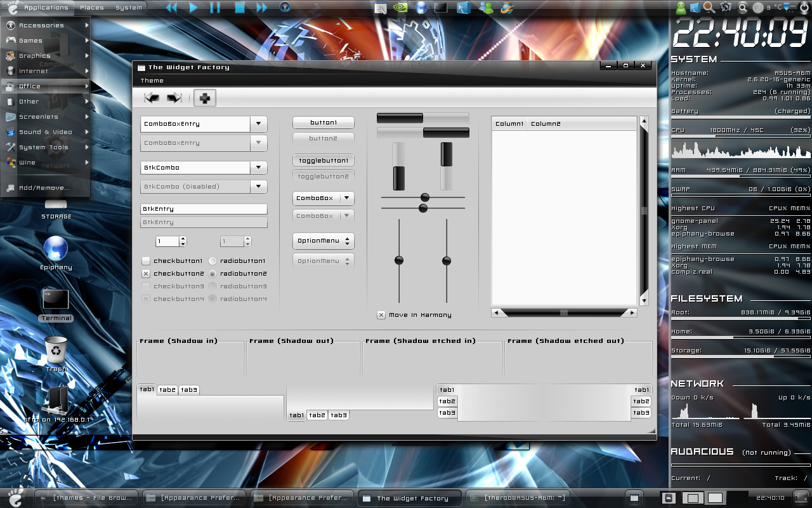Viewport: 812px width, 508px height.
Task: Click the power button in the top panel
Action: [804, 8]
